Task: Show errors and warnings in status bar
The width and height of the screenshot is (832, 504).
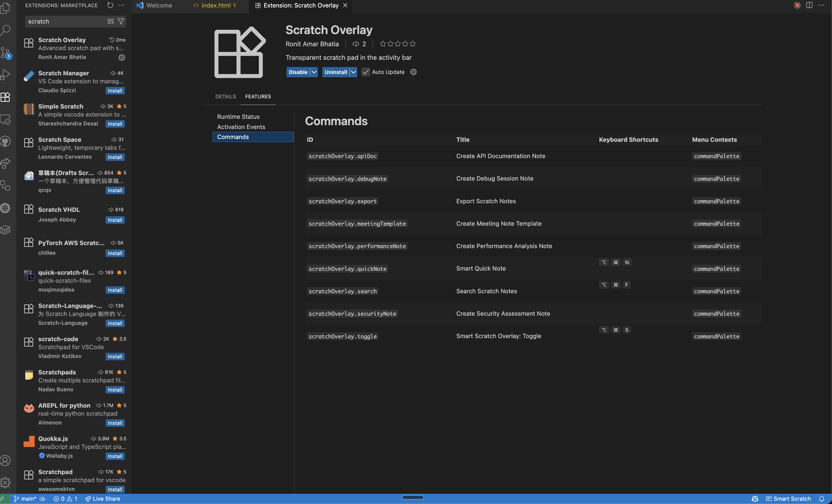Action: [x=65, y=499]
